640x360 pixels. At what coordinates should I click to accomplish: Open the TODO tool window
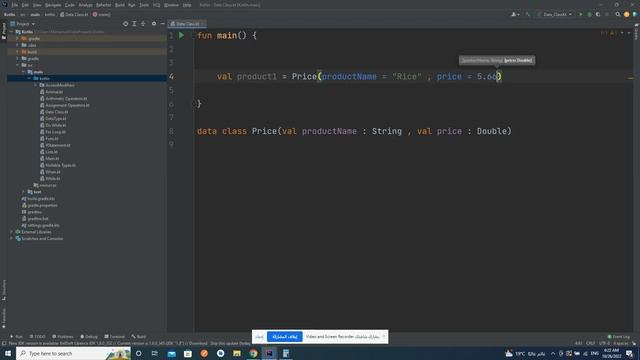38,337
